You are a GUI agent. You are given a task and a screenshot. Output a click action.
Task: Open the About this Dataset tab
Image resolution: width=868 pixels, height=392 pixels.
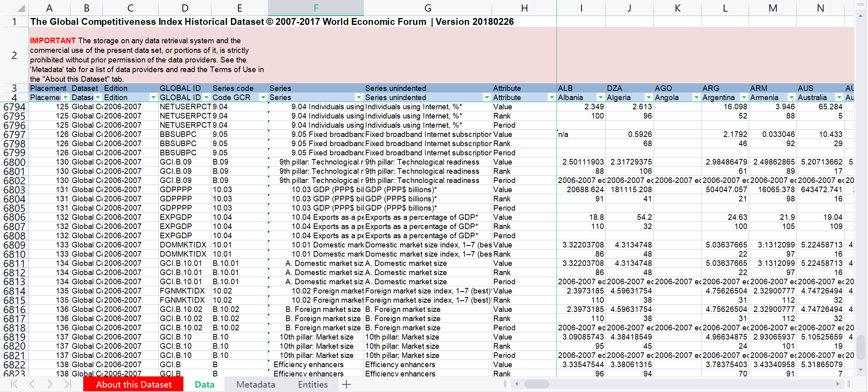tap(133, 384)
